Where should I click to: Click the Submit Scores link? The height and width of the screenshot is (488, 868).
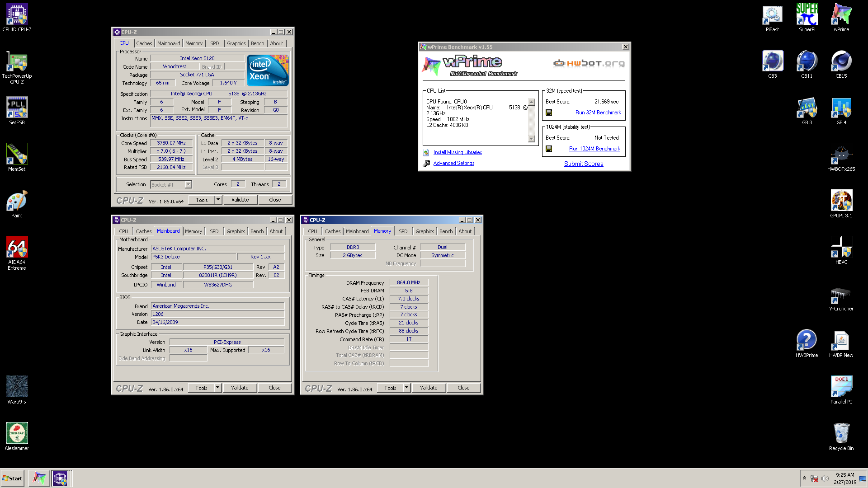(584, 164)
